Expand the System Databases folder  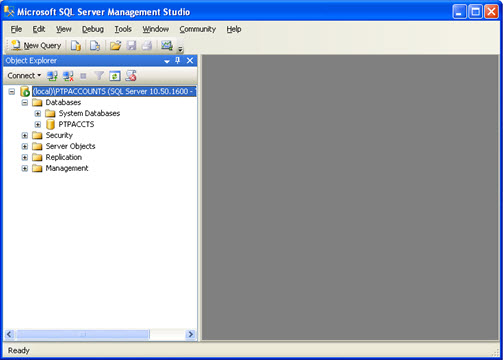(38, 113)
